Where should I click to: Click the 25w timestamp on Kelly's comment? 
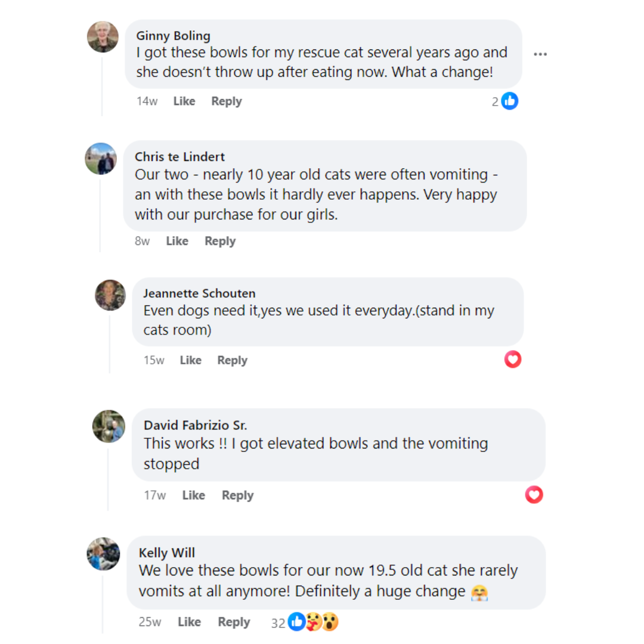click(x=150, y=622)
